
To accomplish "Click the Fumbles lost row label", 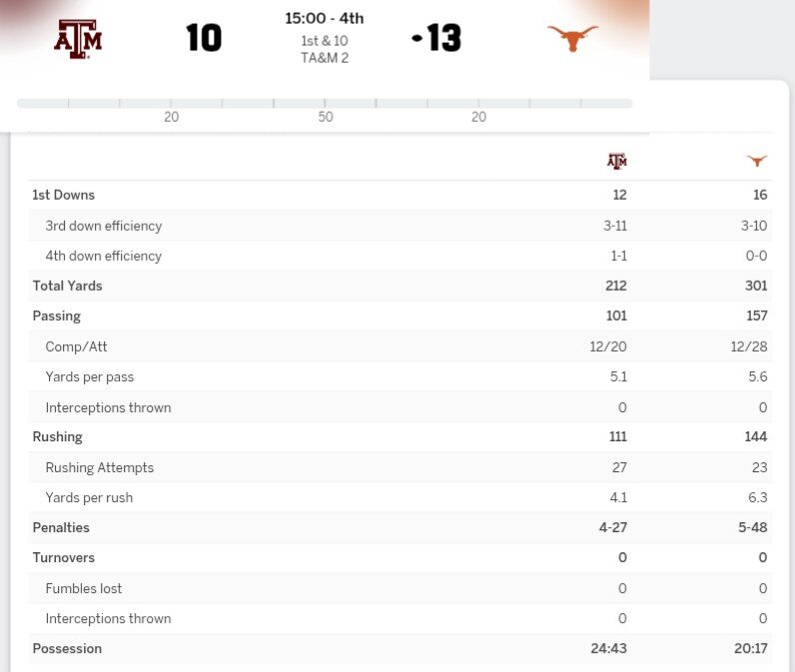I will pos(84,588).
